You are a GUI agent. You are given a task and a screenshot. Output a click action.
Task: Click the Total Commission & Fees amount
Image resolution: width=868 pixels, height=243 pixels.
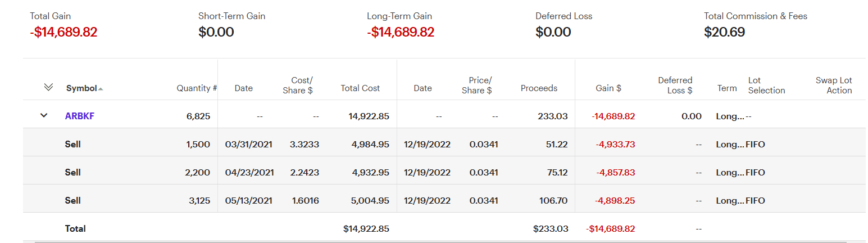pos(724,32)
